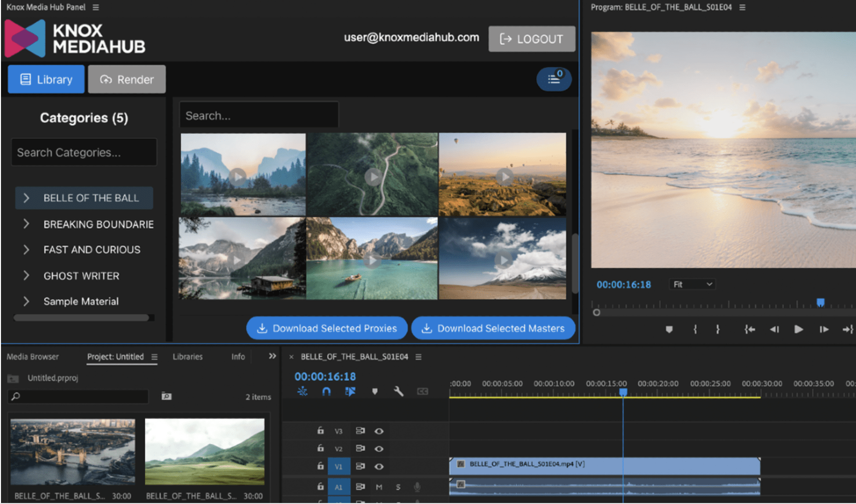
Task: Click the Download Selected Masters button
Action: [493, 328]
